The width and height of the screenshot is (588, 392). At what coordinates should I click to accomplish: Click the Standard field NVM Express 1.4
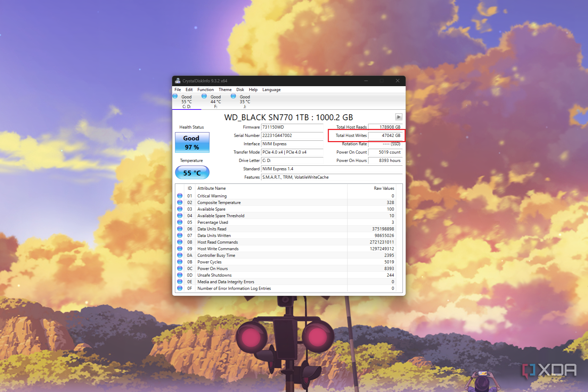point(332,169)
